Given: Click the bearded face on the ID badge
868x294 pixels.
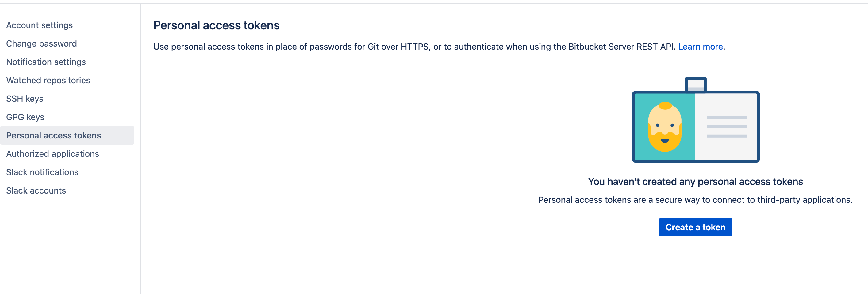Looking at the screenshot, I should [664, 127].
